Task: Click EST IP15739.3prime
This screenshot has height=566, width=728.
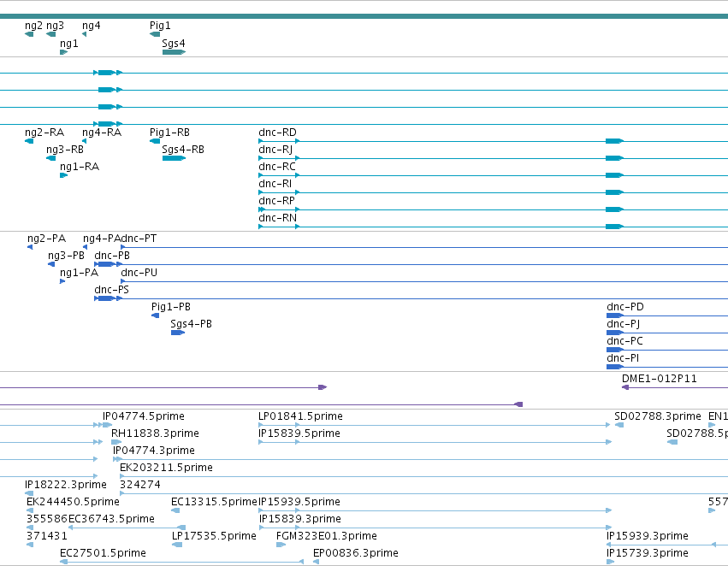Action: [648, 553]
